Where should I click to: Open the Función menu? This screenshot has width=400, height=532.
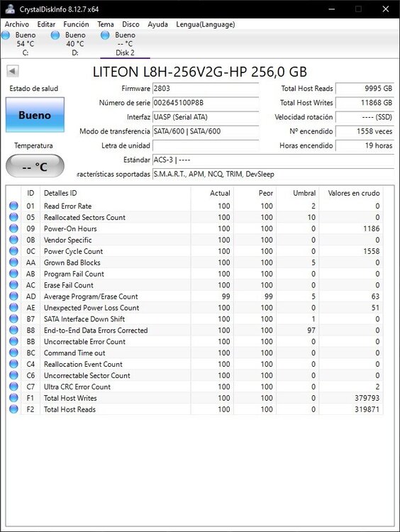pyautogui.click(x=76, y=24)
